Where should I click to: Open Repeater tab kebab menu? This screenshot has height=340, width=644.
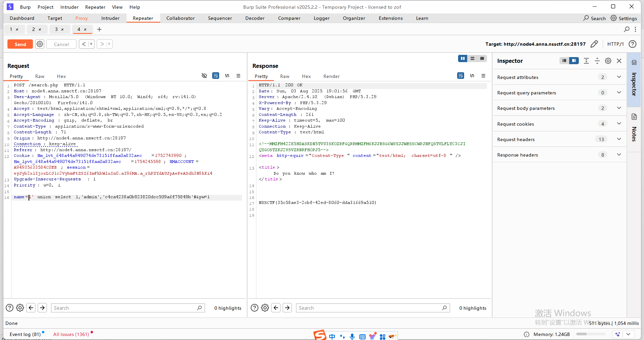click(x=635, y=29)
